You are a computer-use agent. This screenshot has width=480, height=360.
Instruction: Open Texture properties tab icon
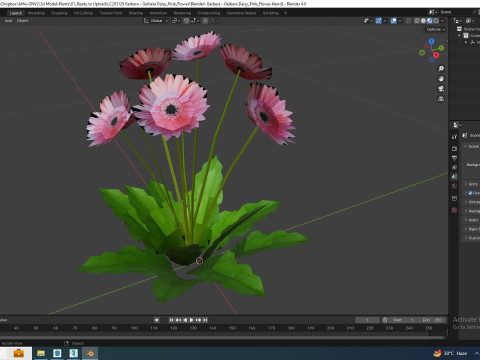tap(454, 210)
